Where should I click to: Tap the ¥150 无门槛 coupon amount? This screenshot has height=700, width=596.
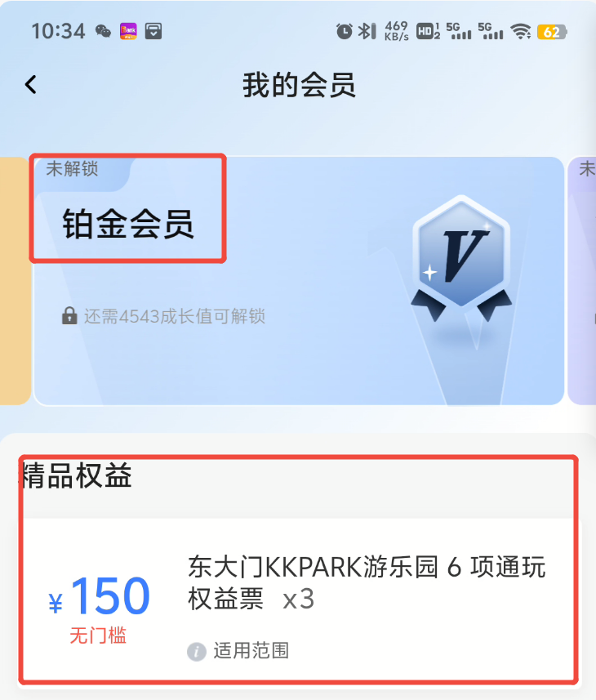[99, 608]
